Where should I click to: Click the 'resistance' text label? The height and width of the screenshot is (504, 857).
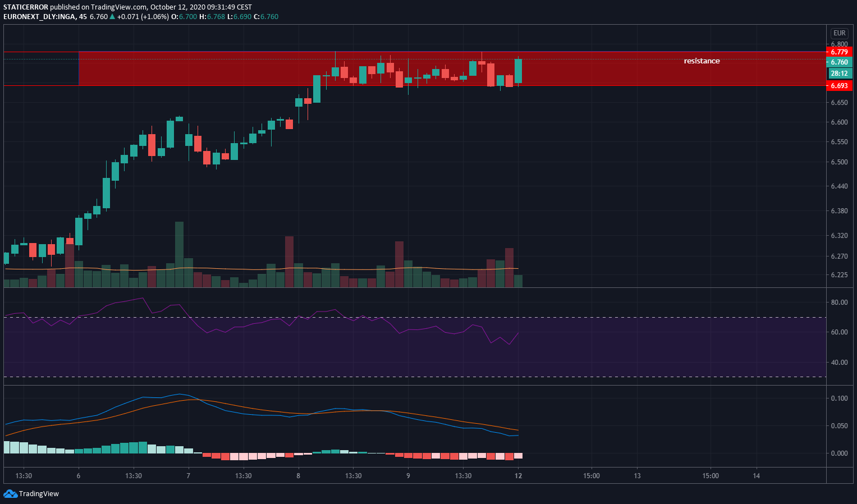(702, 61)
